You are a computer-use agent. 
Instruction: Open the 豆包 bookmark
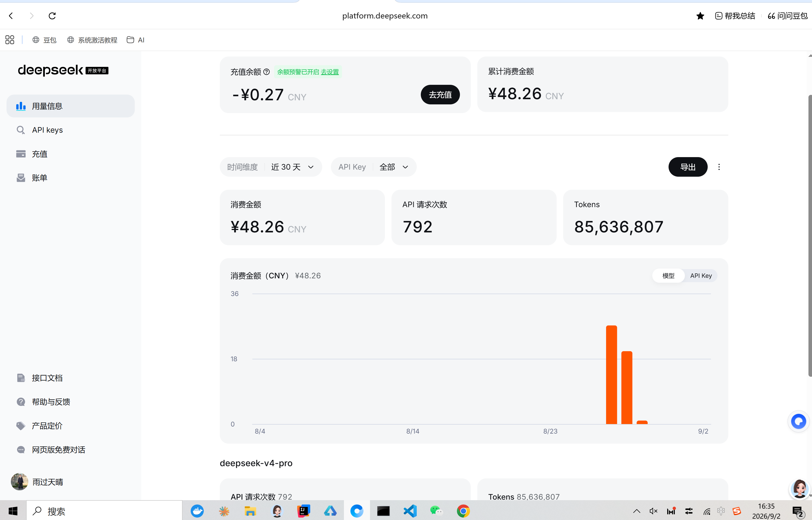click(45, 40)
